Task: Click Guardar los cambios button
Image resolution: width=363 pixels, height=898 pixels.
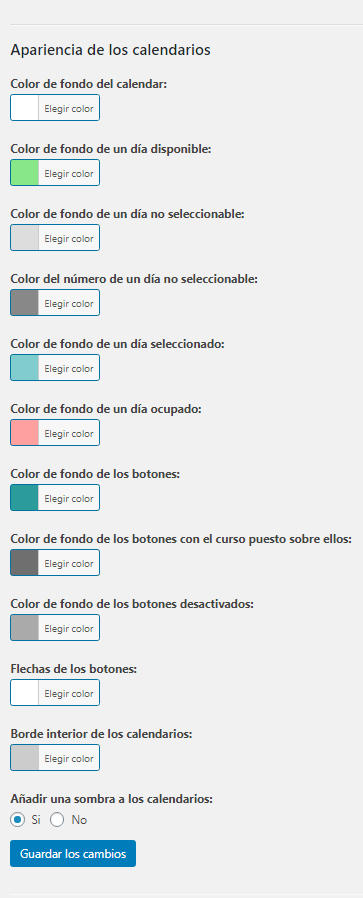Action: pos(73,853)
